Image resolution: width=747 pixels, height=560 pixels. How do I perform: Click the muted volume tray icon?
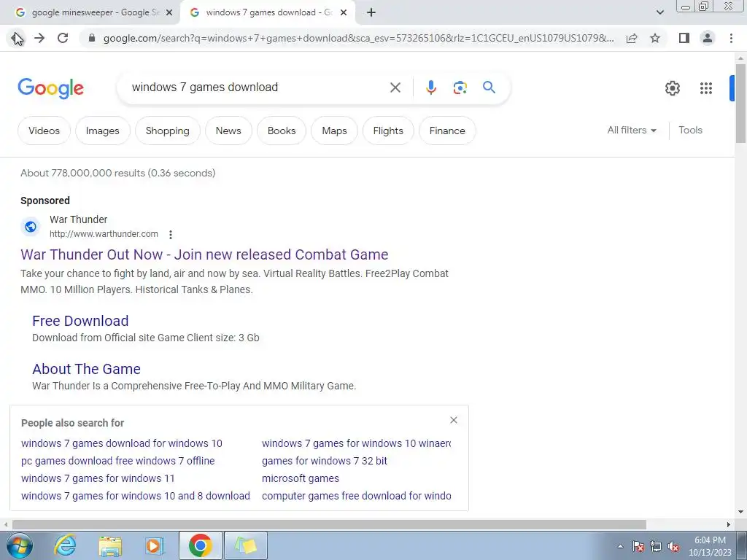(x=673, y=546)
